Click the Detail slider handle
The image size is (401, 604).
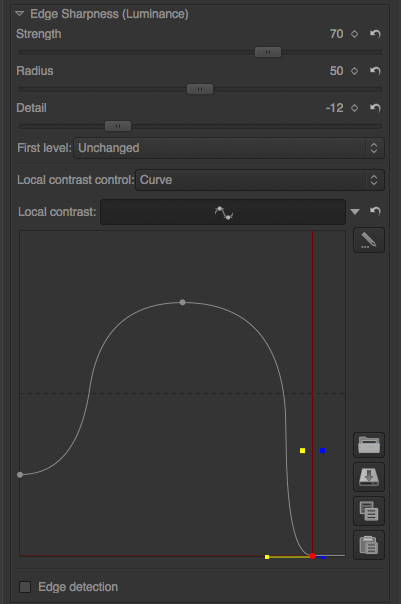point(118,126)
